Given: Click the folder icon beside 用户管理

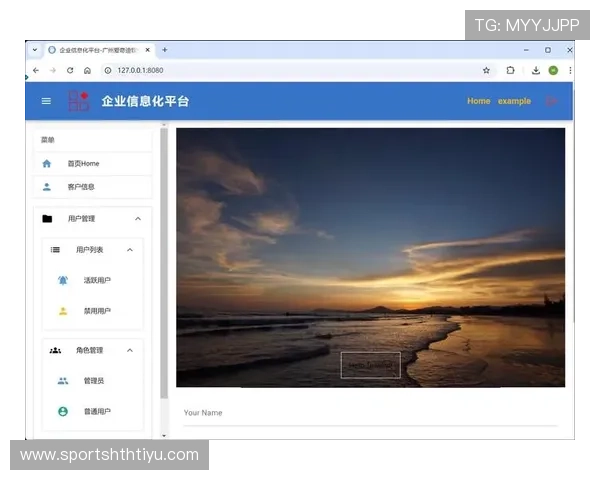Looking at the screenshot, I should 47,219.
